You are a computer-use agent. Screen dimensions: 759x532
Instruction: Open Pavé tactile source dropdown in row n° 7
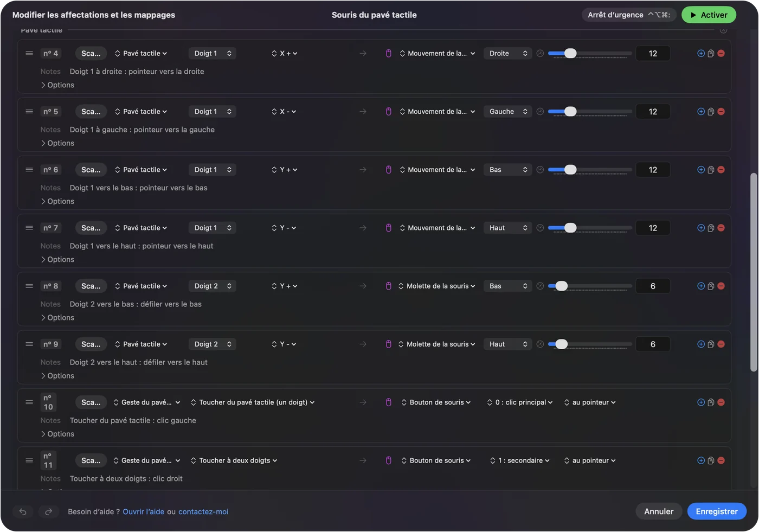141,228
